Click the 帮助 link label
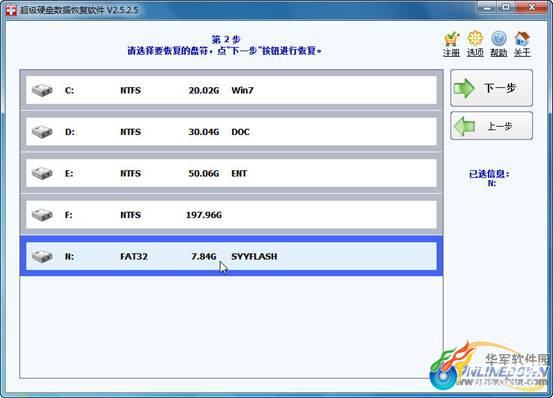553x398 pixels. click(x=499, y=53)
